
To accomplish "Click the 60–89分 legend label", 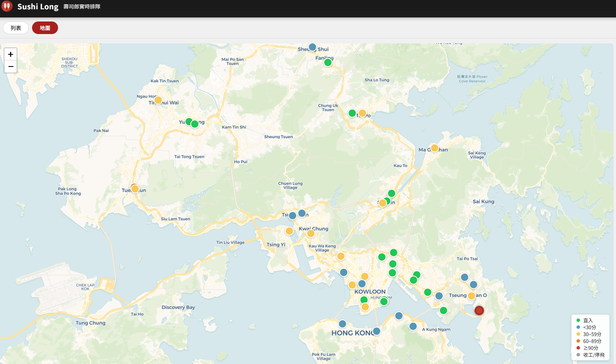I will tap(592, 341).
